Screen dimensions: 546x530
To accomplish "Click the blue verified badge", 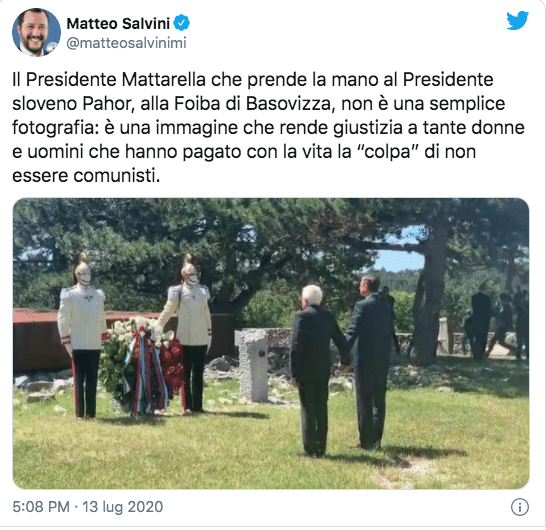I will coord(182,23).
